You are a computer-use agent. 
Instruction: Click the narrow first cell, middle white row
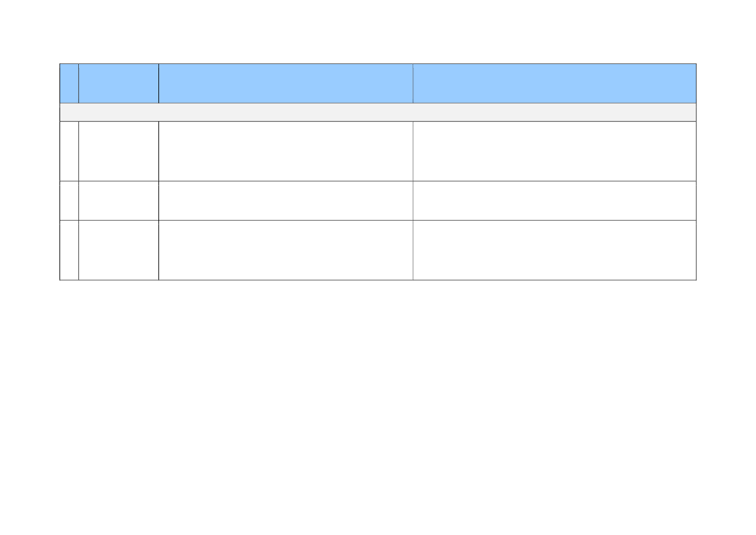69,201
